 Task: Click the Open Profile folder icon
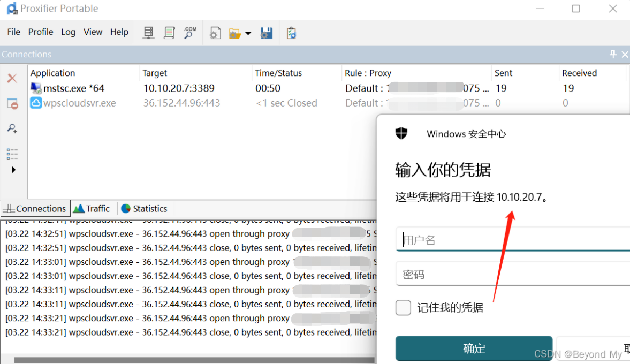click(x=234, y=33)
